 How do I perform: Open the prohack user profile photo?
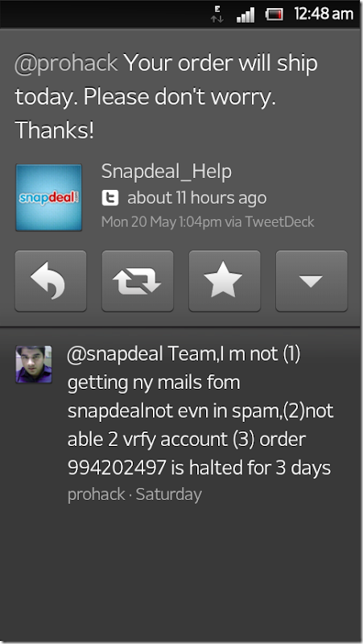point(34,365)
